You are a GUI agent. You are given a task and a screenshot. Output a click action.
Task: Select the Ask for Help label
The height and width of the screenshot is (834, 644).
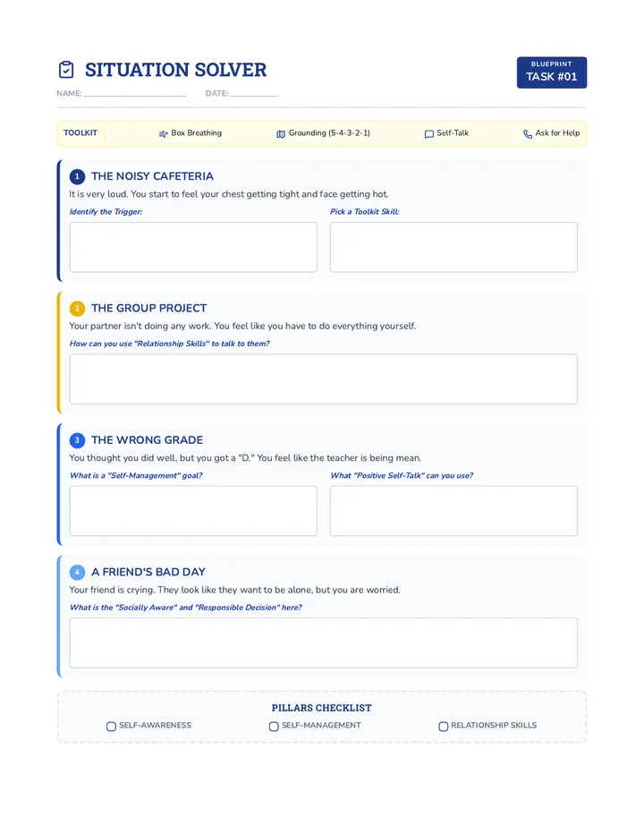click(557, 133)
